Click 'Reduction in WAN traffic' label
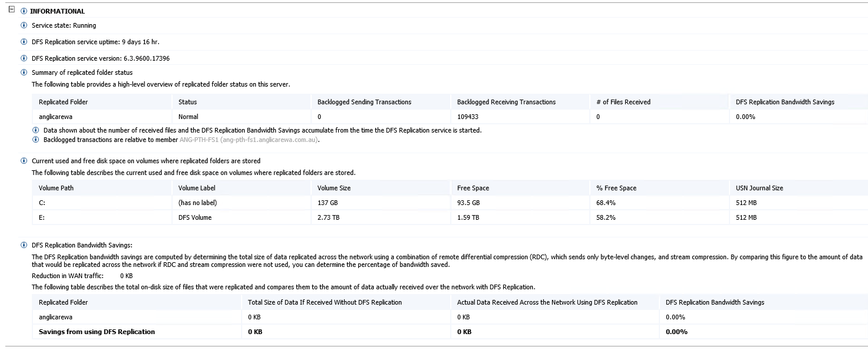This screenshot has width=868, height=350. [x=68, y=276]
